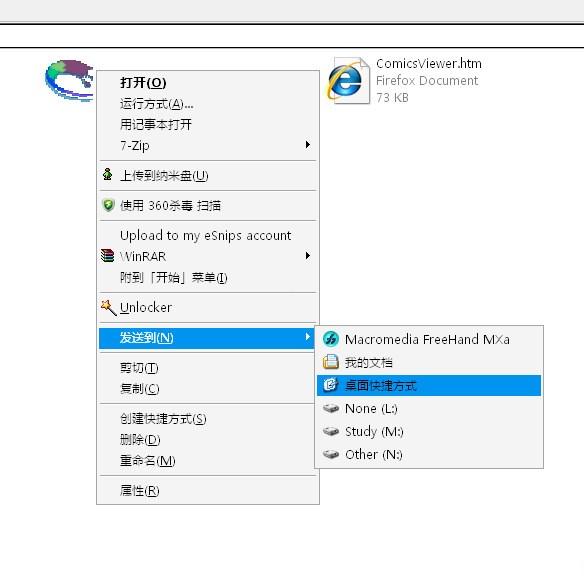Click the Study (M:) drive icon

click(331, 431)
